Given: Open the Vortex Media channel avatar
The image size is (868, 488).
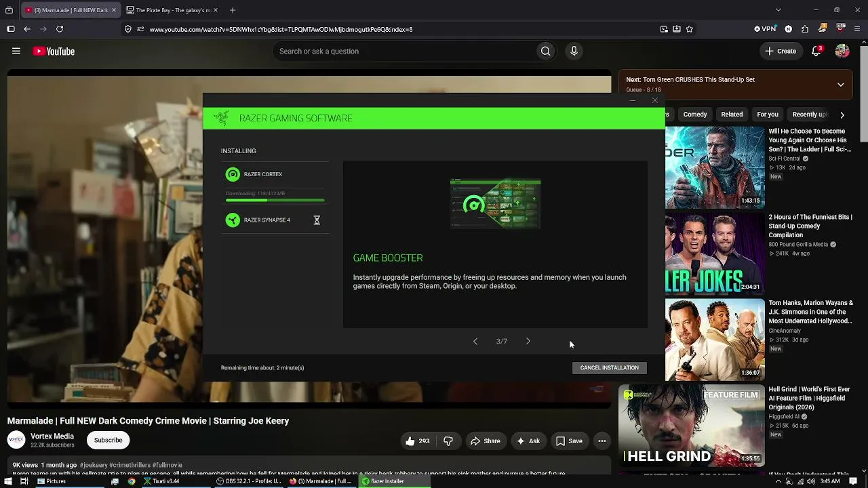Looking at the screenshot, I should [16, 441].
